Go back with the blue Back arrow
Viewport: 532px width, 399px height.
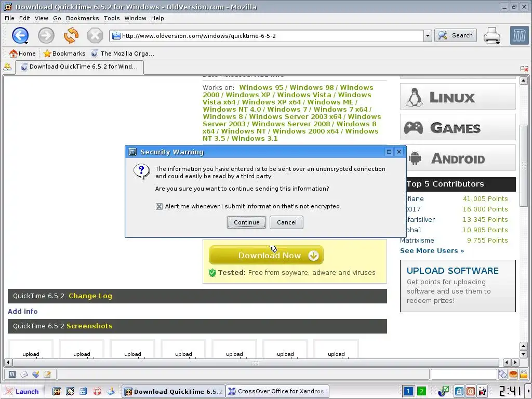[x=20, y=35]
